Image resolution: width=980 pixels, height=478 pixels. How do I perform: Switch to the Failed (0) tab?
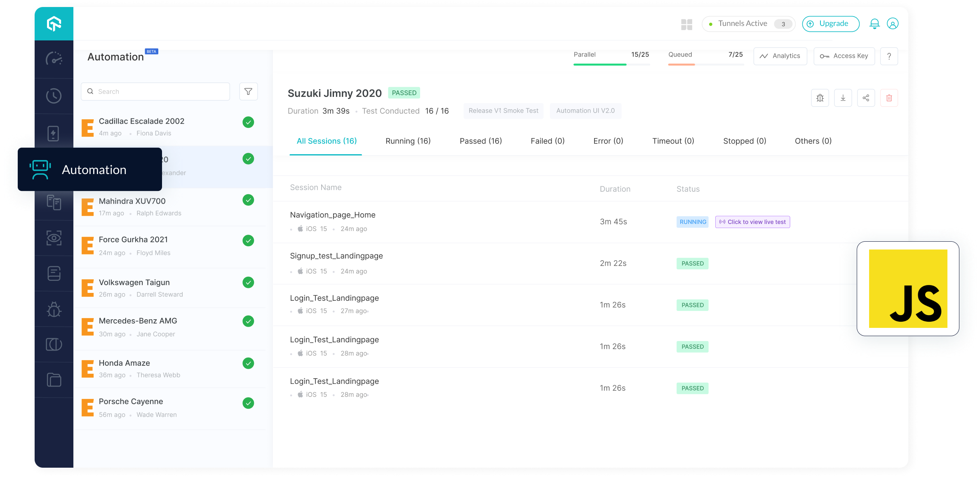tap(547, 141)
